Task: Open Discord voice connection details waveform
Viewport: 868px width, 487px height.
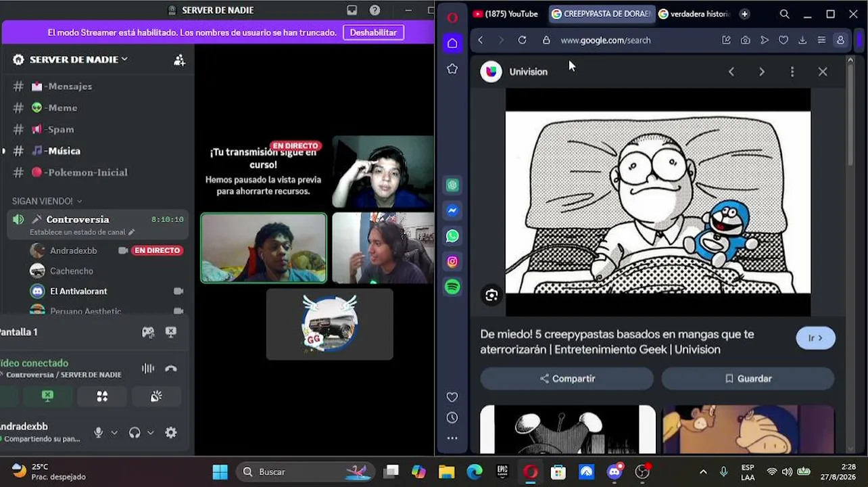Action: click(148, 369)
